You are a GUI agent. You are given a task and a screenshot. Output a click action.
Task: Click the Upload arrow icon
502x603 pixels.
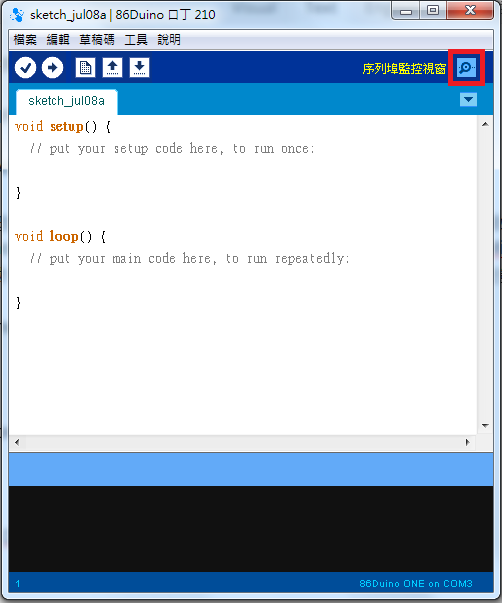(52, 68)
